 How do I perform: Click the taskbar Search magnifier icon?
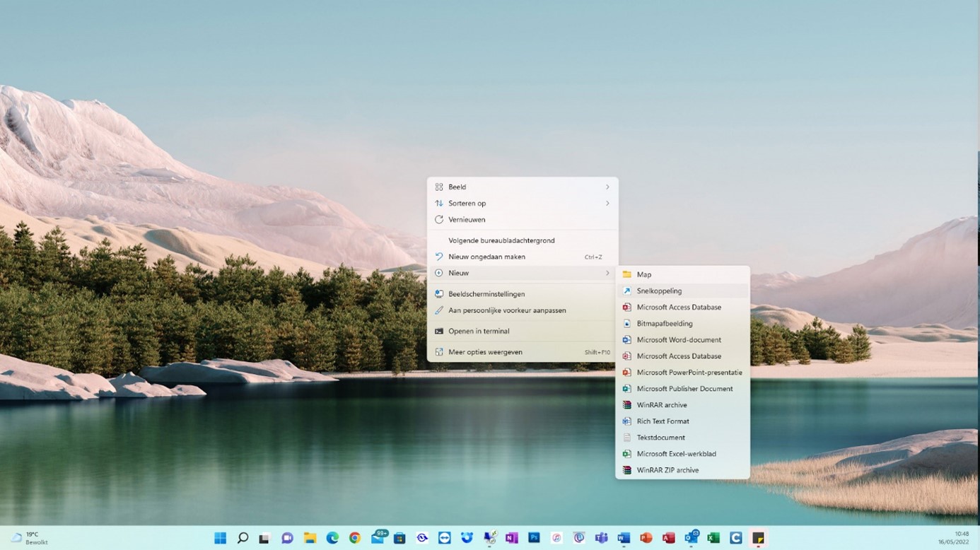pyautogui.click(x=243, y=538)
